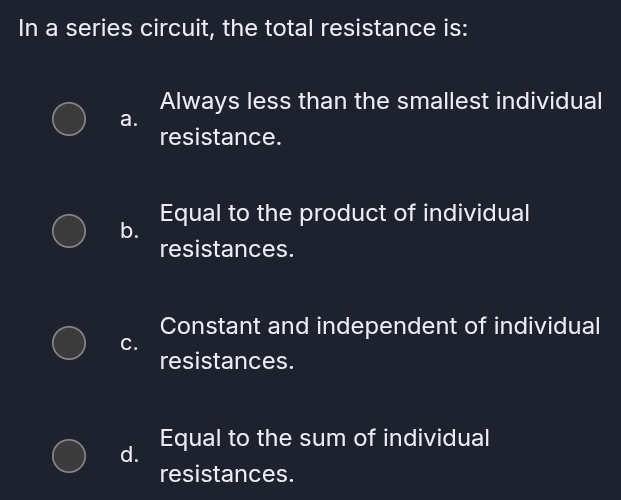Image resolution: width=621 pixels, height=500 pixels.
Task: Select radio button for option a
Action: pos(69,118)
